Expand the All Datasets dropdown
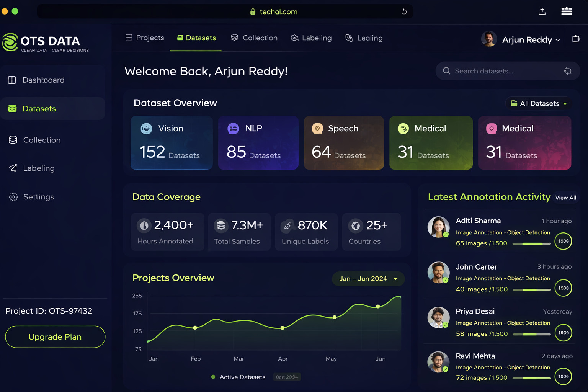The height and width of the screenshot is (392, 588). click(539, 103)
